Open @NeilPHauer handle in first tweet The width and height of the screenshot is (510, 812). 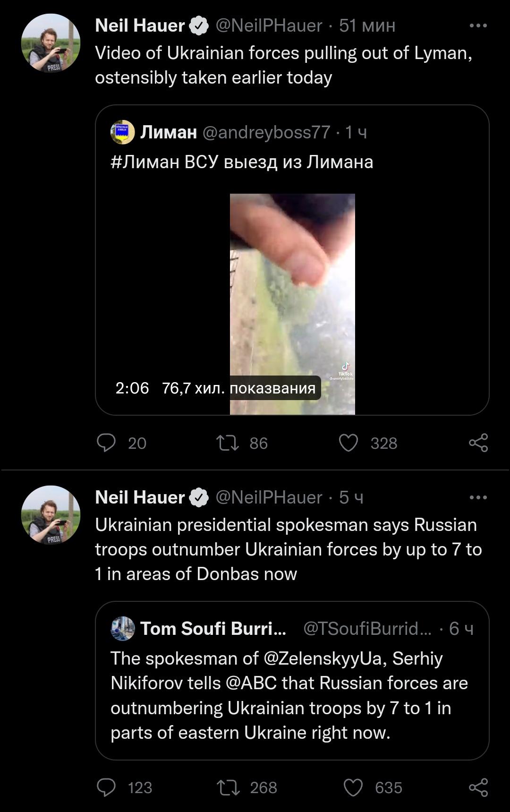[x=269, y=26]
